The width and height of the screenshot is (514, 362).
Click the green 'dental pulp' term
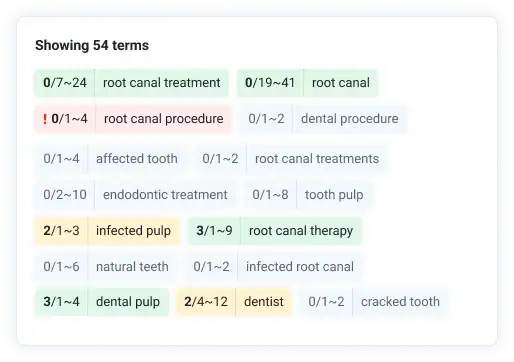point(102,302)
